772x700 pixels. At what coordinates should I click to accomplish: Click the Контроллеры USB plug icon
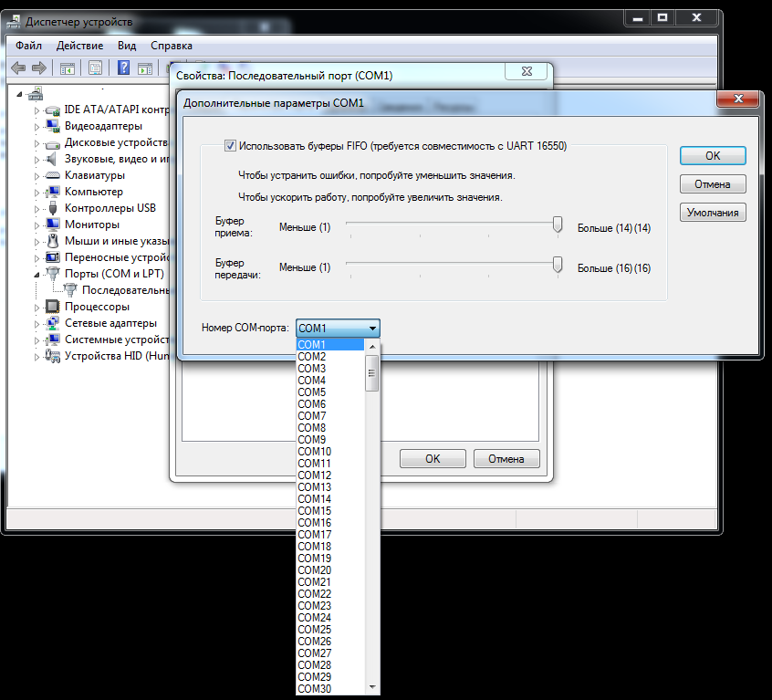click(x=53, y=208)
